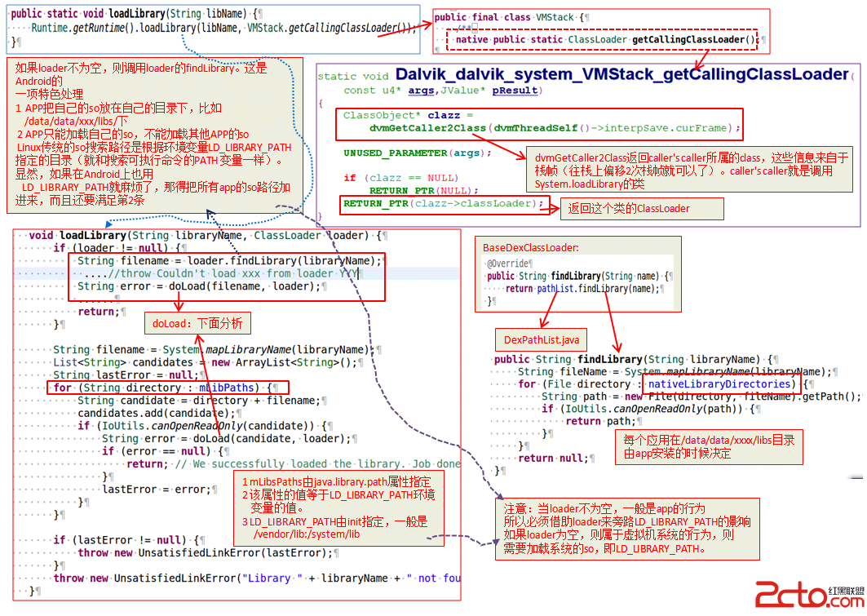Click '1 mLibsPaths由java.library.path属性指定' note line
This screenshot has width=867, height=616.
coord(336,481)
